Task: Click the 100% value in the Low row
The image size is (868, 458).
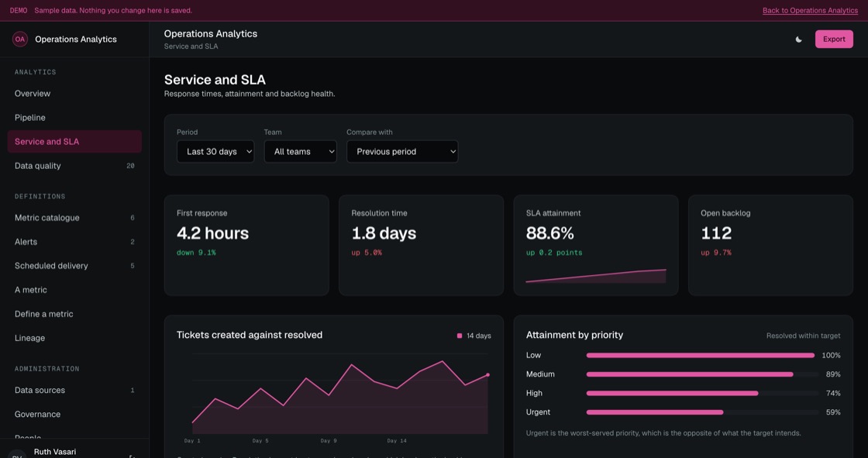Action: [x=831, y=356]
